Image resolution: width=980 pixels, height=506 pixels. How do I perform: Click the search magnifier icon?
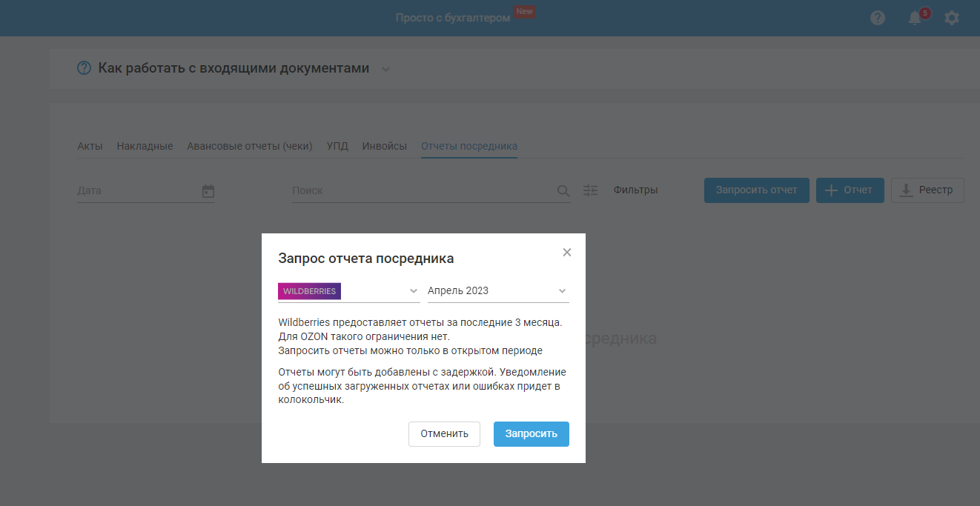click(563, 191)
